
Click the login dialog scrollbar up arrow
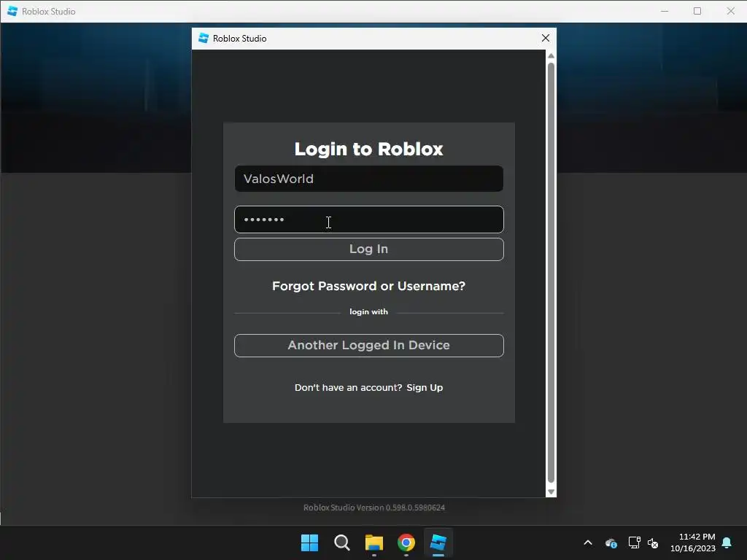(551, 55)
